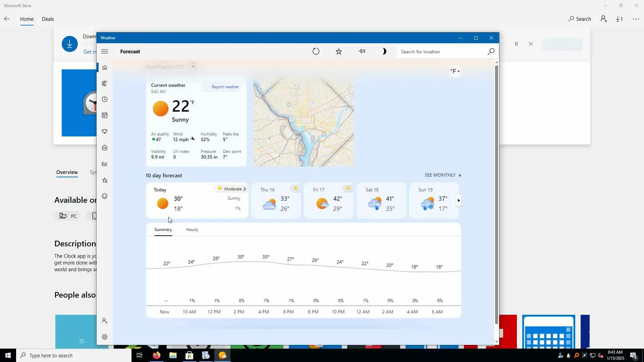Open the Send Feedback smiley icon in the sidebar

(105, 196)
